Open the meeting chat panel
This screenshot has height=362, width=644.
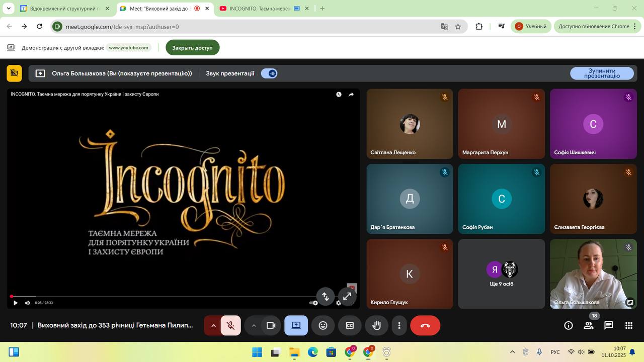tap(608, 325)
